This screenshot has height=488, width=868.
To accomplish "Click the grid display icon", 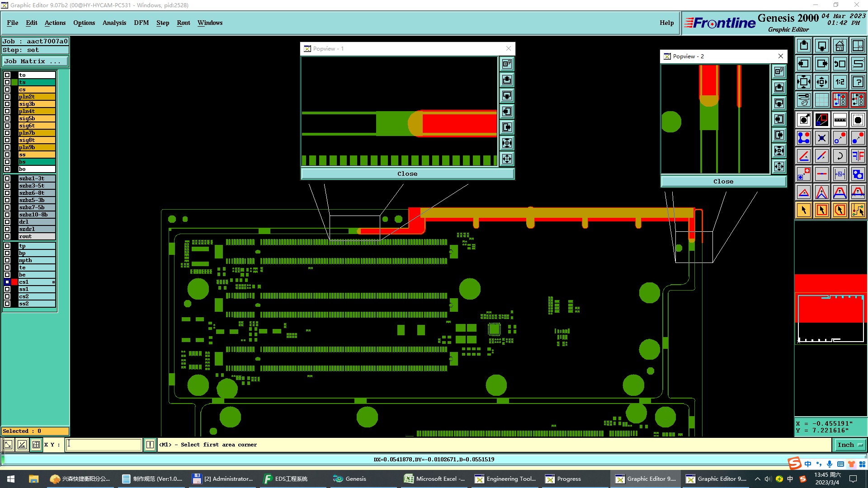I will pyautogui.click(x=821, y=100).
